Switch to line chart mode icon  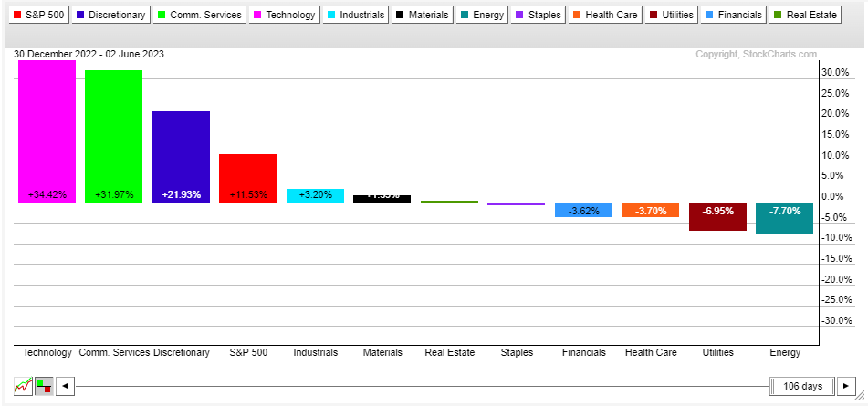pyautogui.click(x=23, y=386)
